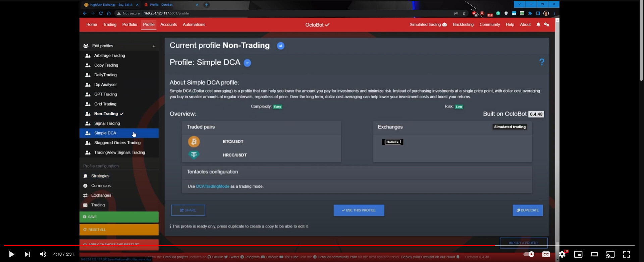Mute the video volume
This screenshot has height=262, width=644.
coord(43,254)
